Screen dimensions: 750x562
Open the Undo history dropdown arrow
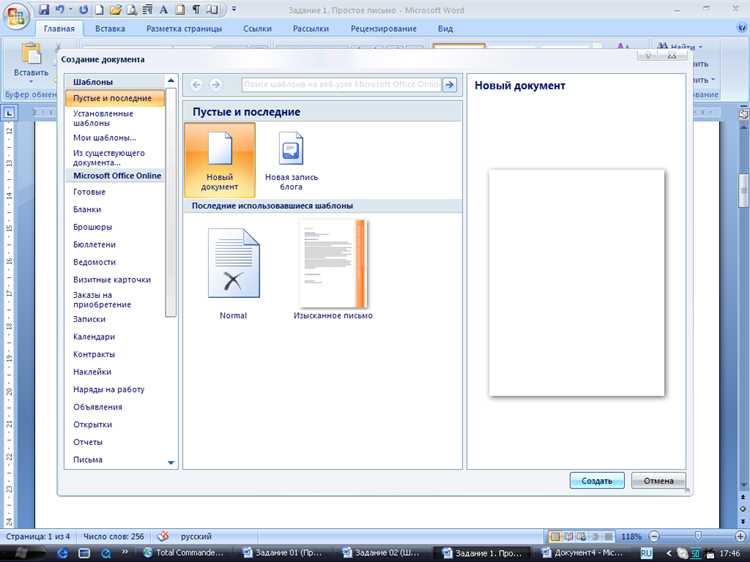tap(70, 9)
